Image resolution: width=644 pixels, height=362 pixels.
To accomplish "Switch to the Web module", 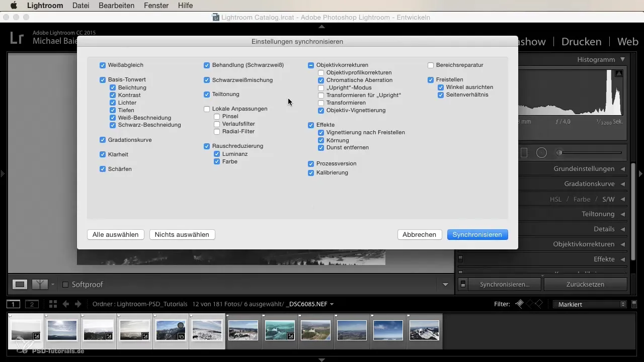I will point(628,42).
